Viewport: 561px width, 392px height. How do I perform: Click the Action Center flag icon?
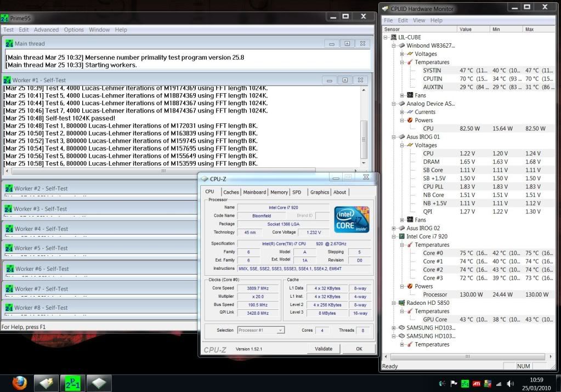point(454,384)
